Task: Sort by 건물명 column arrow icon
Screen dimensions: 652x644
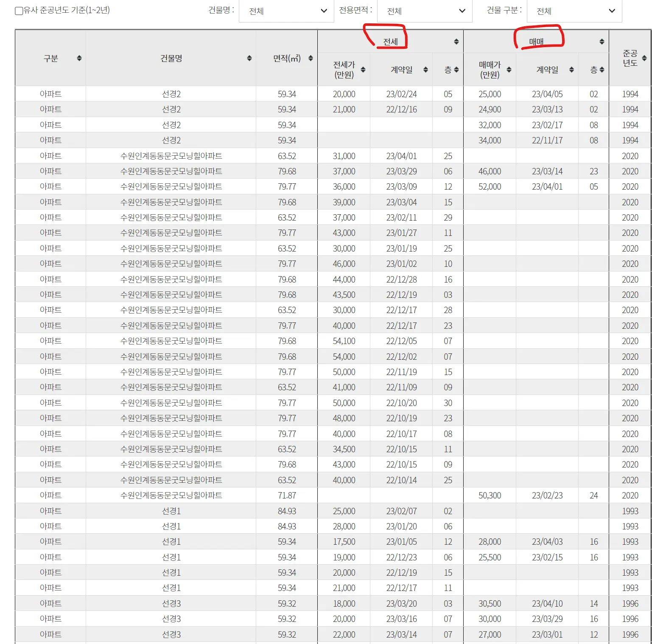Action: tap(249, 58)
